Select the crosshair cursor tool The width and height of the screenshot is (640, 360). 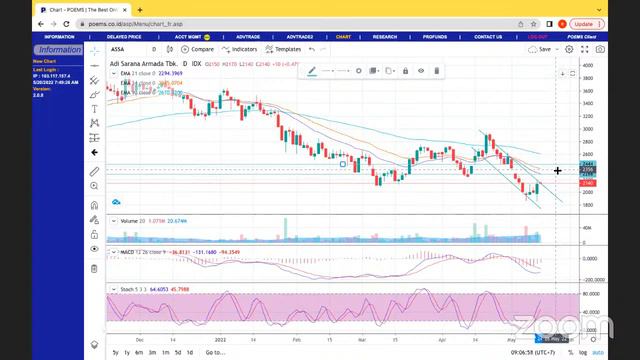coord(94,51)
